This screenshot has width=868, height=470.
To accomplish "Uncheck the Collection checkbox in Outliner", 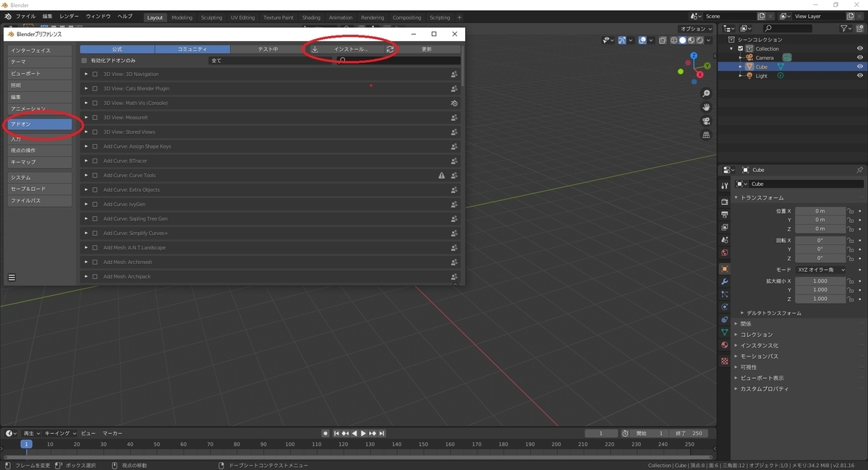I will coord(741,48).
